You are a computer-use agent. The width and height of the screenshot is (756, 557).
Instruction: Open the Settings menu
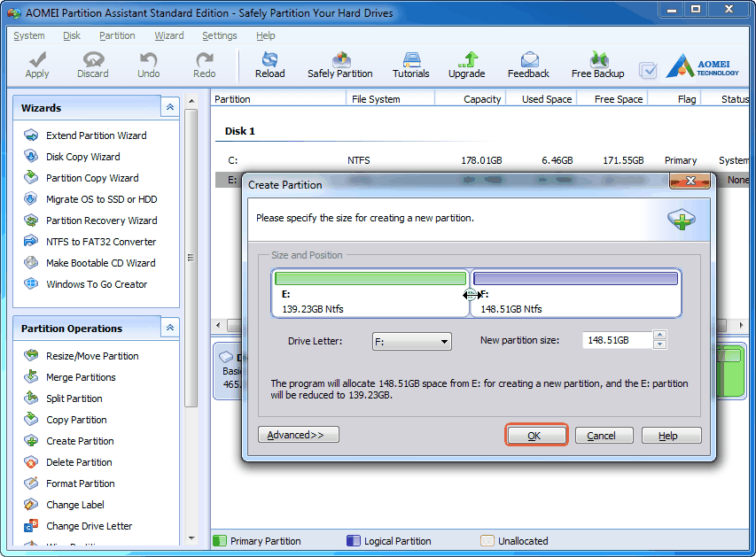coord(220,35)
